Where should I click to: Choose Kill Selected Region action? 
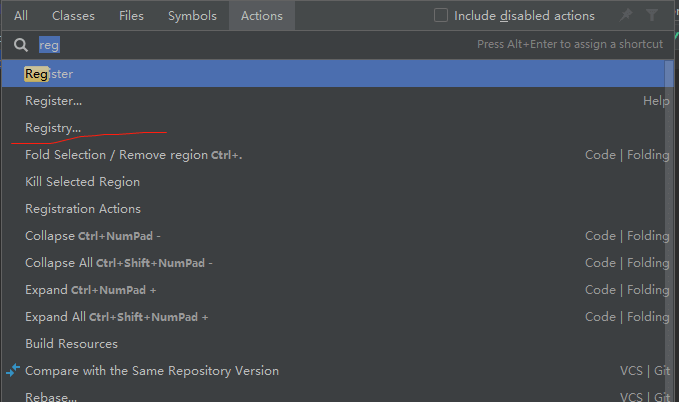pyautogui.click(x=82, y=182)
